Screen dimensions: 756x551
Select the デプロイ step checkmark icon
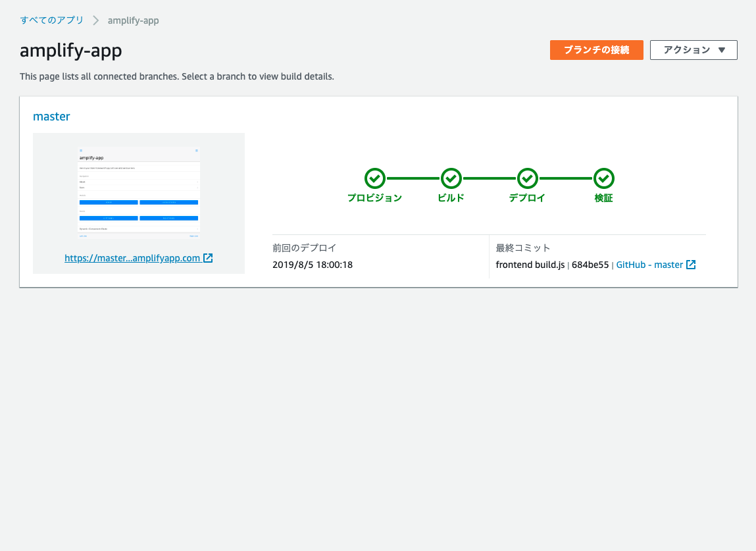[528, 178]
